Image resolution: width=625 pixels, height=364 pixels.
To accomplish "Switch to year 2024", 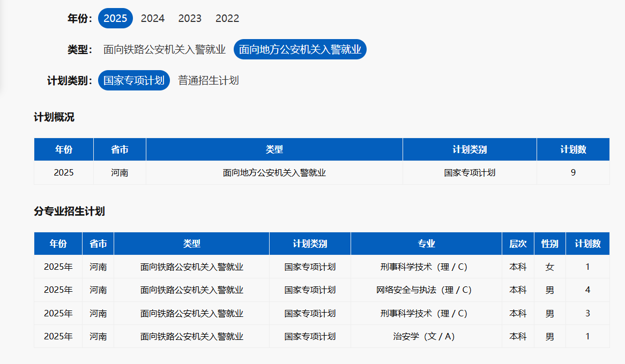I will tap(153, 18).
